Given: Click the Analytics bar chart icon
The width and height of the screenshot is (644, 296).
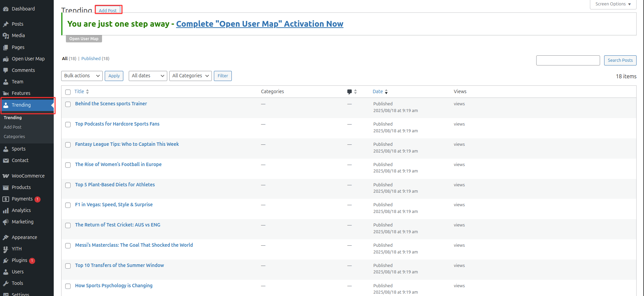Looking at the screenshot, I should coord(6,211).
